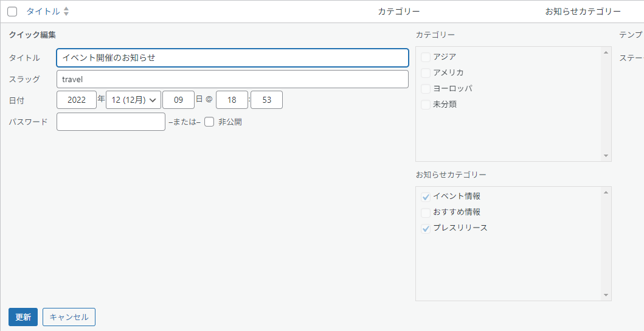Click the year field showing 2022
Screen dimensions: 644x331
pos(77,100)
